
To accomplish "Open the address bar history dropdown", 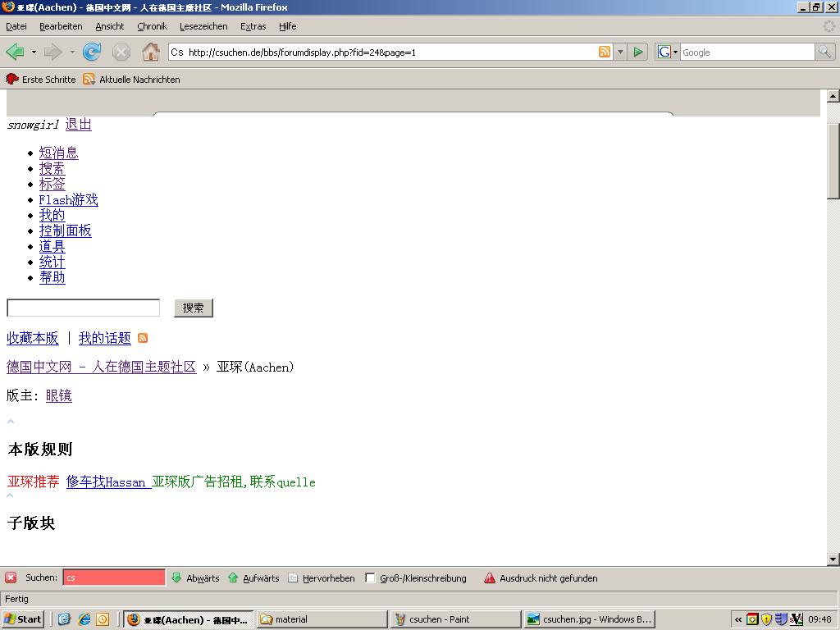I will tap(620, 52).
